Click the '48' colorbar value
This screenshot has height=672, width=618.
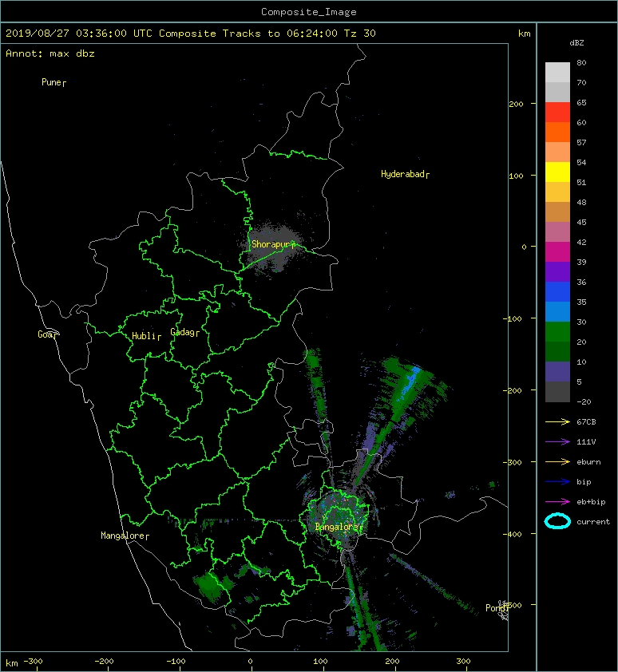[581, 202]
